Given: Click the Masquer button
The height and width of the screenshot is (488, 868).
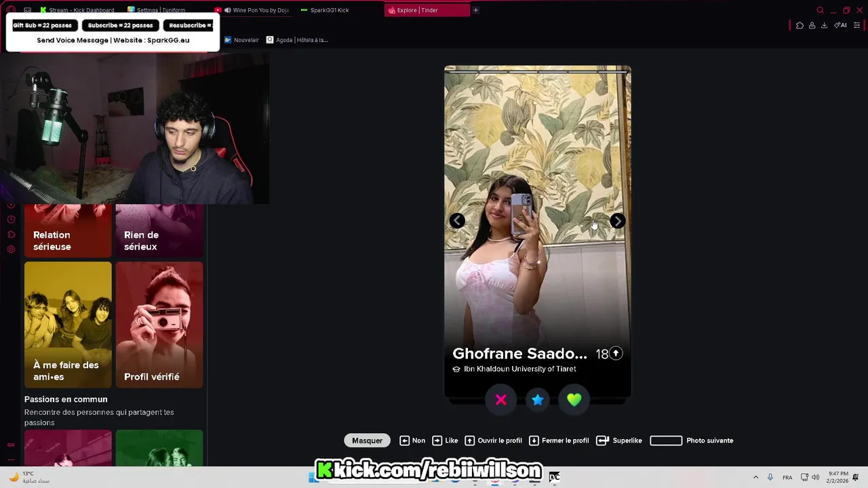Looking at the screenshot, I should coord(367,441).
